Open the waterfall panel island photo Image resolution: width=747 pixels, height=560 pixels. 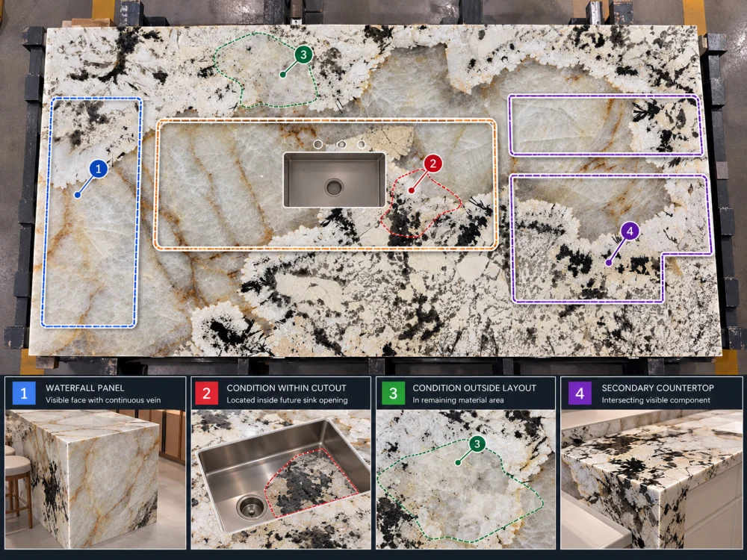(96, 479)
